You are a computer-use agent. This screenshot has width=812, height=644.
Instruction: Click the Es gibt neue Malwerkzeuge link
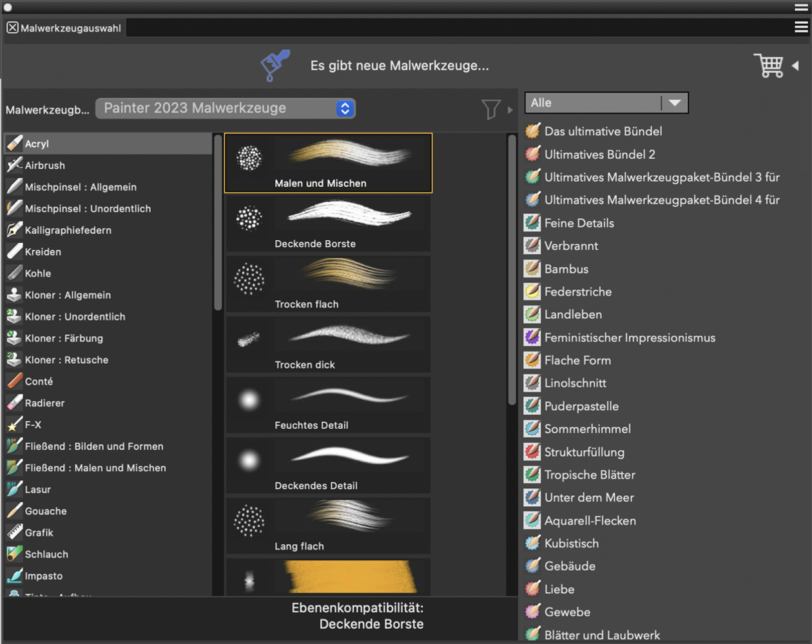point(399,66)
